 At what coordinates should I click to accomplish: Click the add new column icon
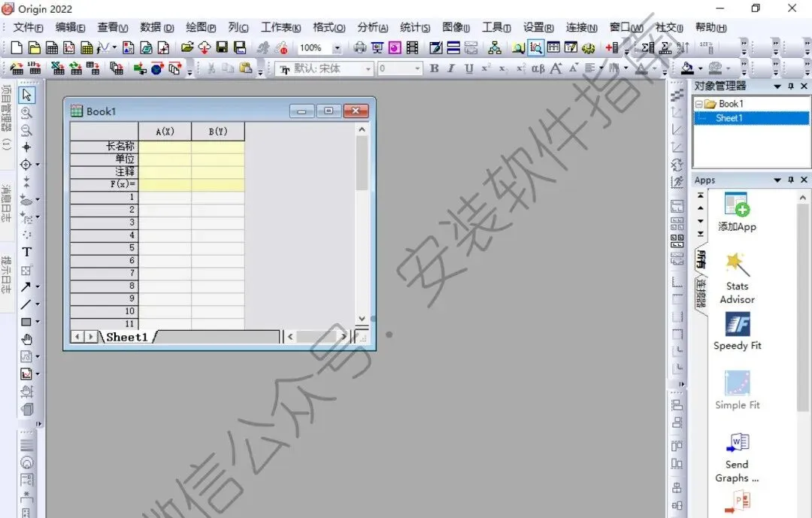pyautogui.click(x=611, y=48)
